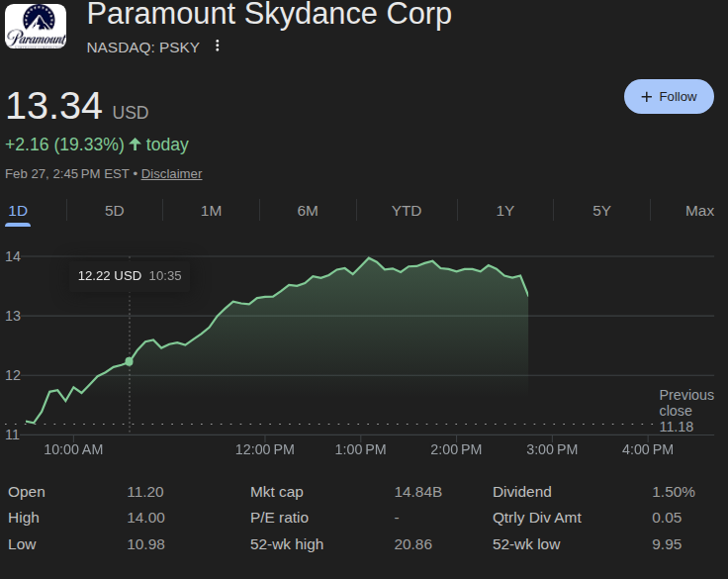Click the Feb 27, 2:45 PM EST timestamp

pyautogui.click(x=67, y=174)
